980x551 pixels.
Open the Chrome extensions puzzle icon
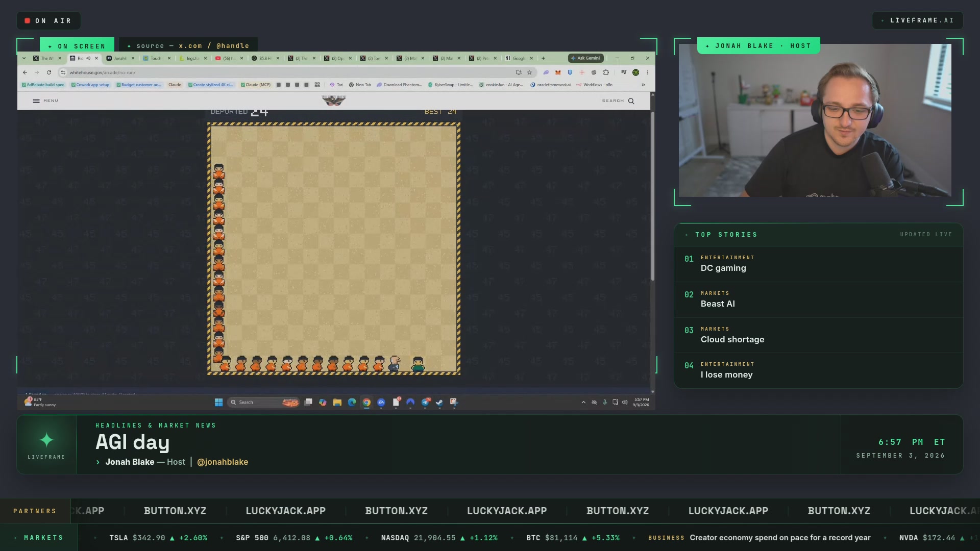[606, 72]
